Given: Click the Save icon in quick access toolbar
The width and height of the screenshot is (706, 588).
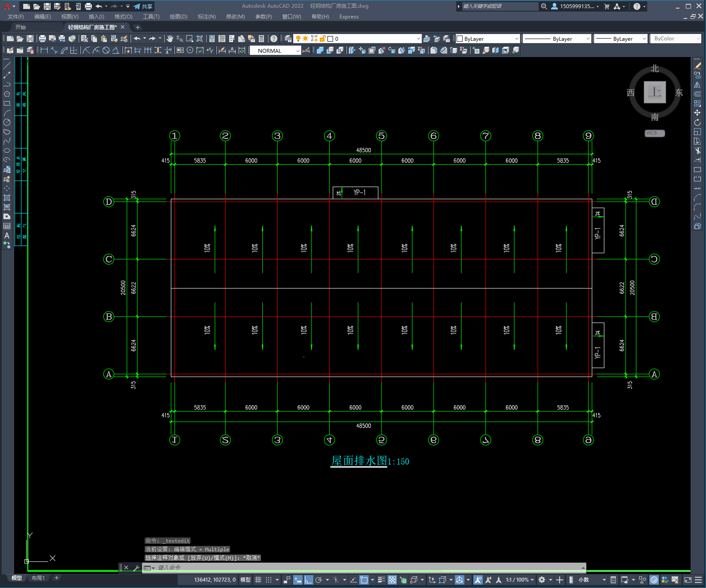Looking at the screenshot, I should [x=47, y=6].
